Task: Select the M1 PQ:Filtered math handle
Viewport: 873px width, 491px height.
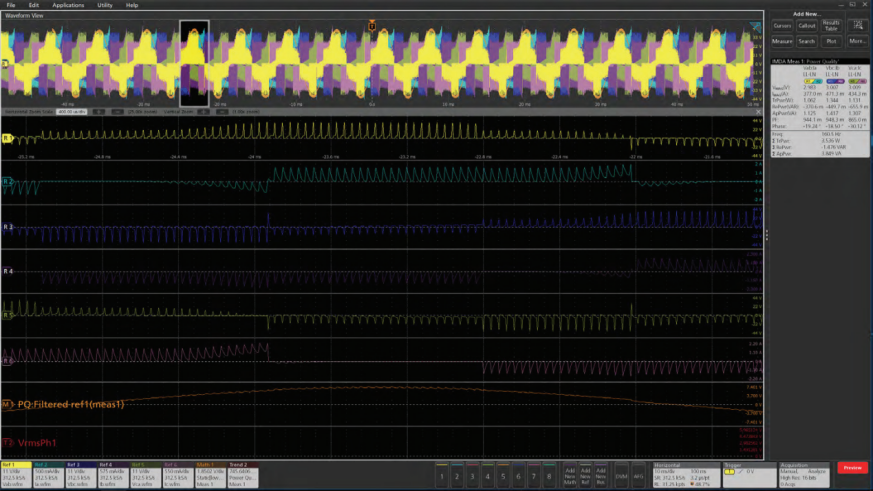Action: pos(7,404)
